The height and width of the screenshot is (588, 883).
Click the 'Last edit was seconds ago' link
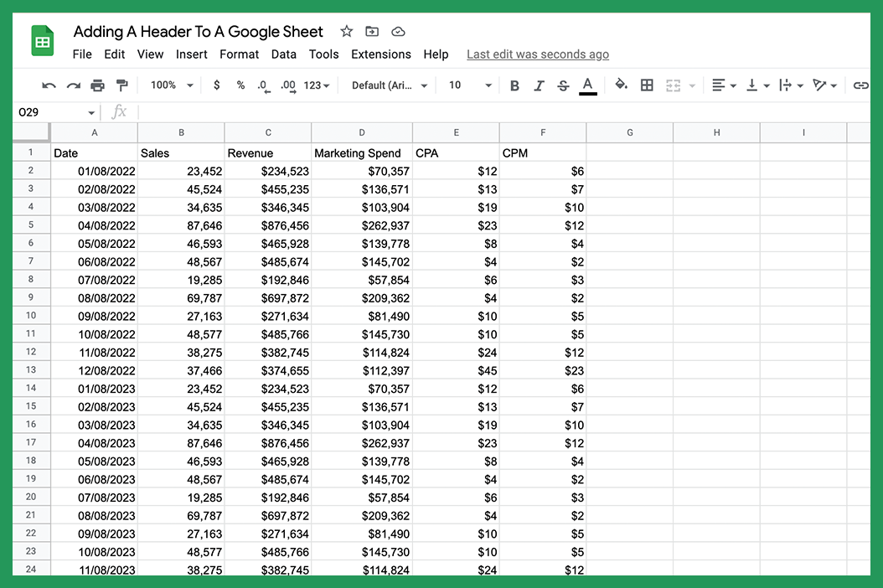tap(537, 54)
